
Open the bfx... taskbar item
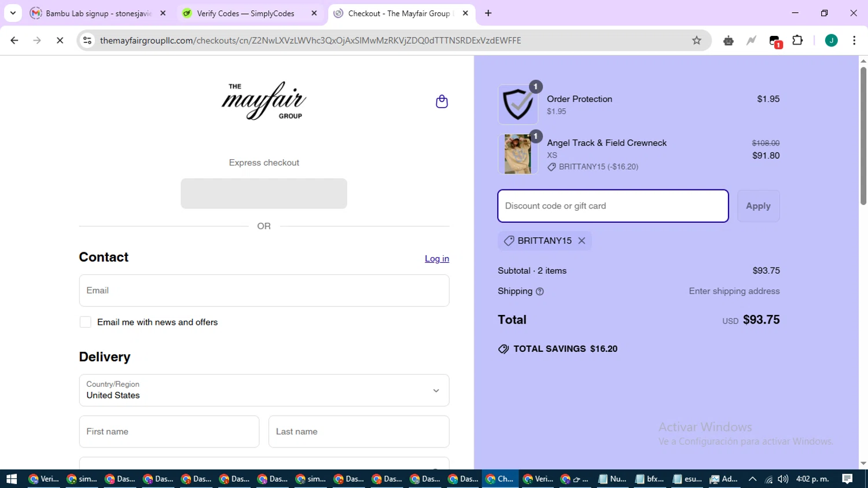[x=650, y=479]
